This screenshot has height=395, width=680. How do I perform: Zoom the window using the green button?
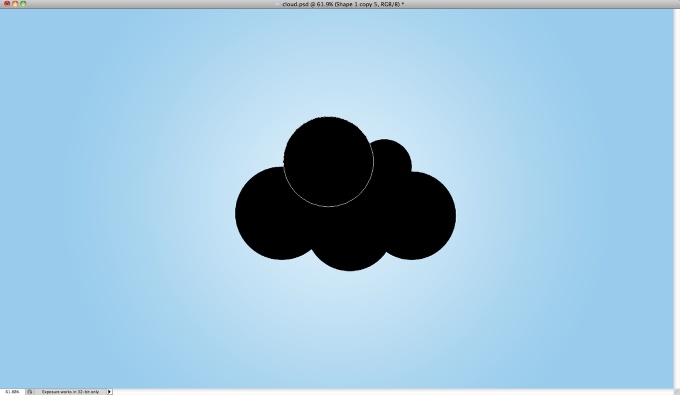[23, 3]
